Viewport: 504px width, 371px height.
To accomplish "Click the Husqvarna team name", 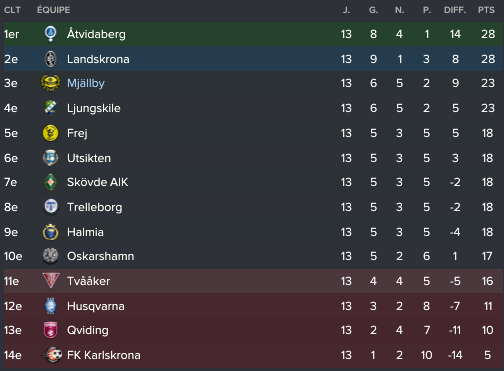I will [x=96, y=306].
